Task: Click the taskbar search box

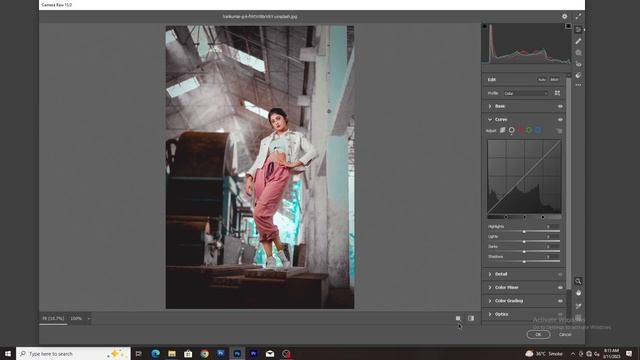Action: tap(73, 353)
